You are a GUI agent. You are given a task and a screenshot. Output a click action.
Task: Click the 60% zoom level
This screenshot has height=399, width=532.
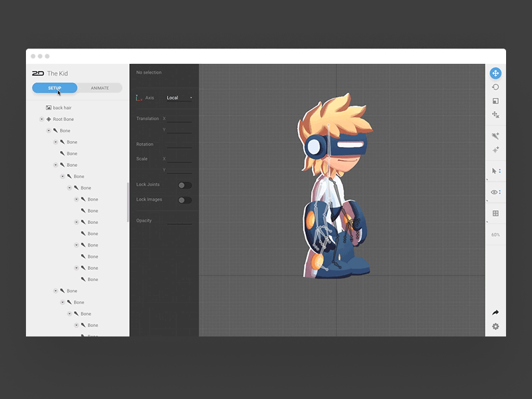click(495, 235)
